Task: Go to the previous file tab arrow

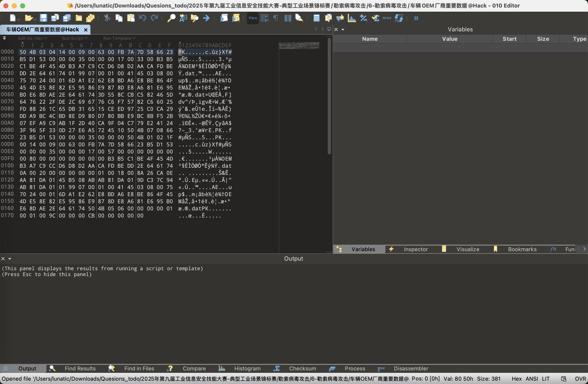Action: (316, 29)
